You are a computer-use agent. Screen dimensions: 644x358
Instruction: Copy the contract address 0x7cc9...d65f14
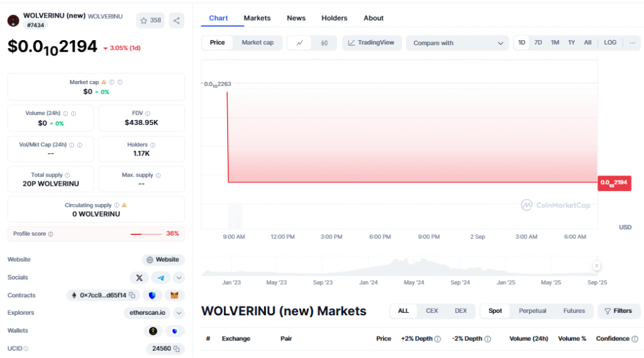132,295
